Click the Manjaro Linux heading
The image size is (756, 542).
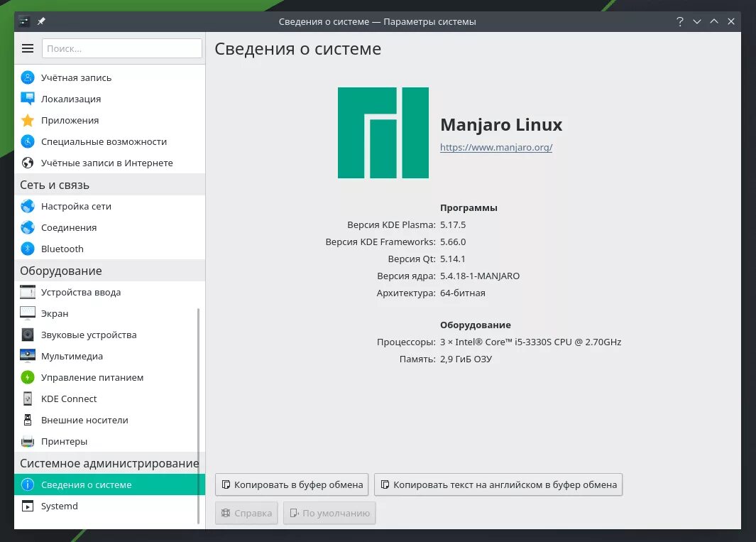(x=501, y=124)
